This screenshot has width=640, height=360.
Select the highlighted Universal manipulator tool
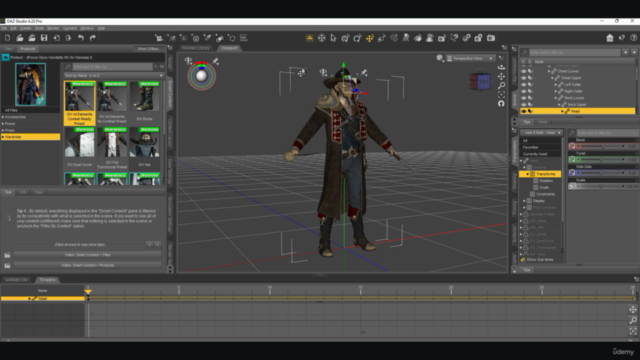click(370, 38)
